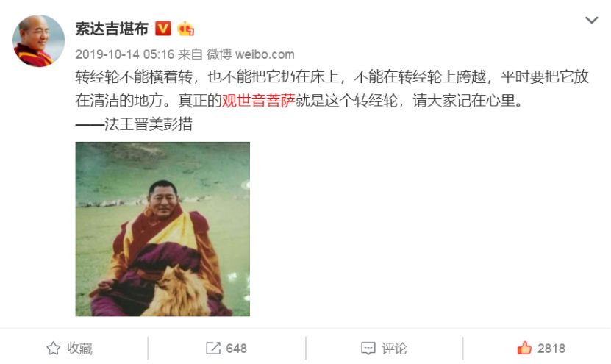
Task: Click the 评论 comment label
Action: point(394,349)
